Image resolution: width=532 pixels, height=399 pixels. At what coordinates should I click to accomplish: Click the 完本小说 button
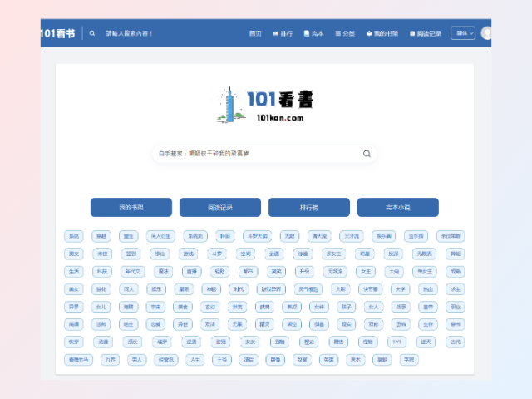[398, 207]
